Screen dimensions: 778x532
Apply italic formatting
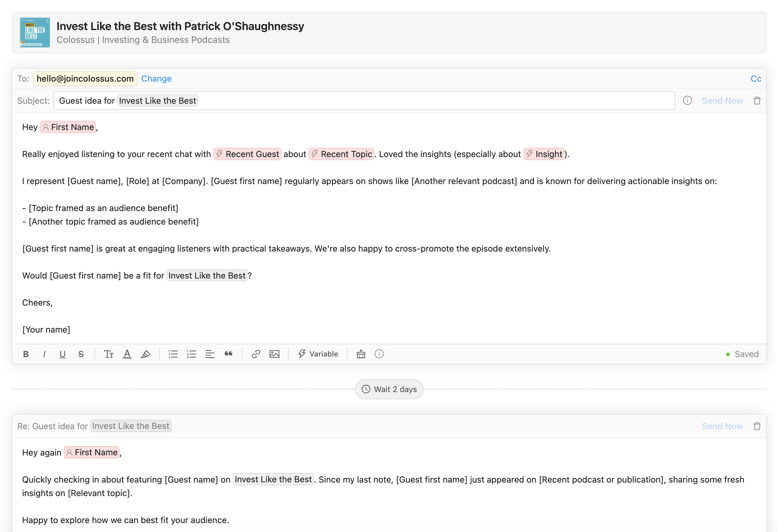44,354
